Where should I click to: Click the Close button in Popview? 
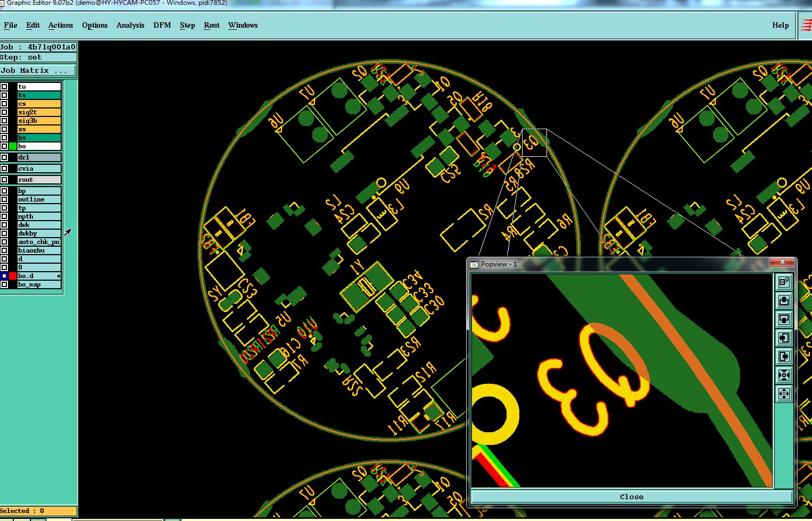click(x=632, y=497)
